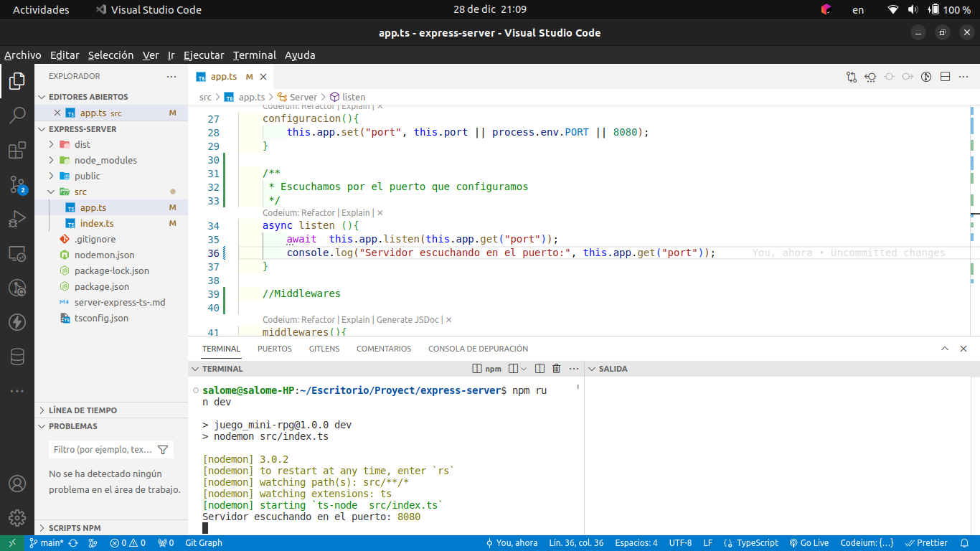The width and height of the screenshot is (980, 551).
Task: Open the Selección menu
Action: click(x=111, y=55)
